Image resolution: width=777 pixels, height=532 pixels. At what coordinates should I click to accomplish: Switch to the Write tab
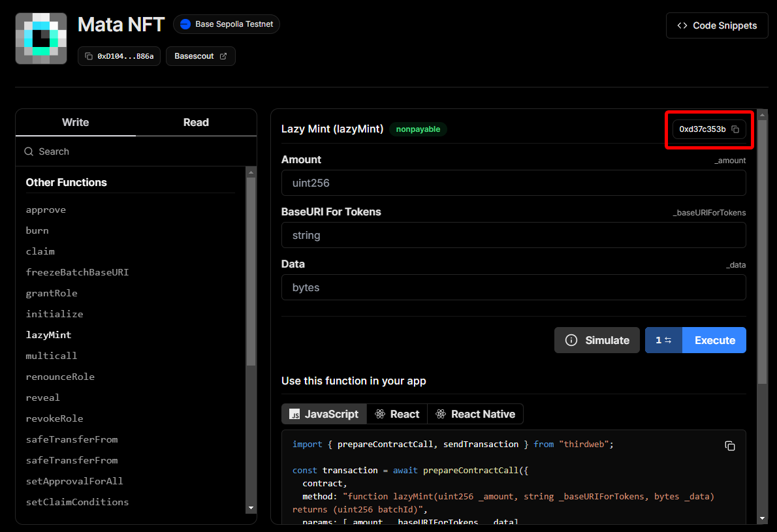75,122
